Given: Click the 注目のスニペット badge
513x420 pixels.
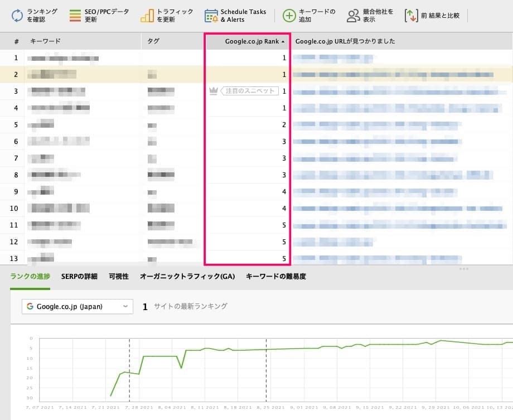Looking at the screenshot, I should coord(250,91).
